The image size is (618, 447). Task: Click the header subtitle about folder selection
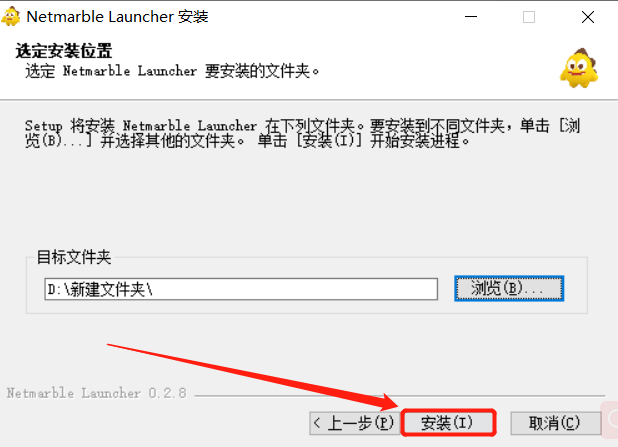(x=172, y=71)
